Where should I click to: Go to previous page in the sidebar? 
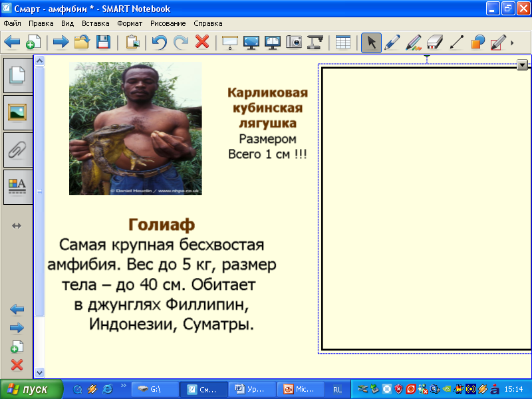[x=17, y=309]
